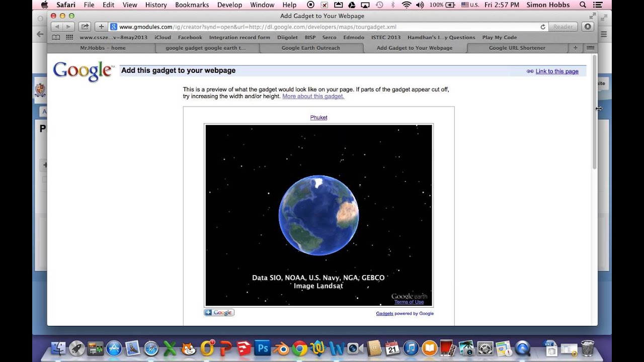Click the Reader button in address bar
The width and height of the screenshot is (644, 362).
[563, 27]
